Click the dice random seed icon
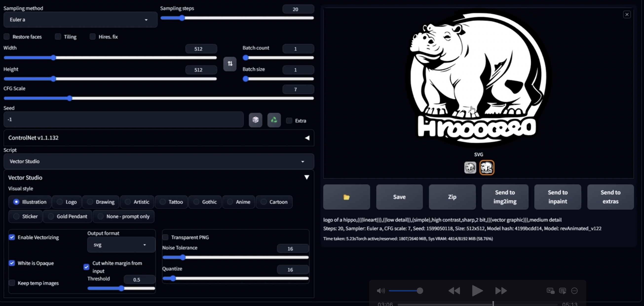 255,120
